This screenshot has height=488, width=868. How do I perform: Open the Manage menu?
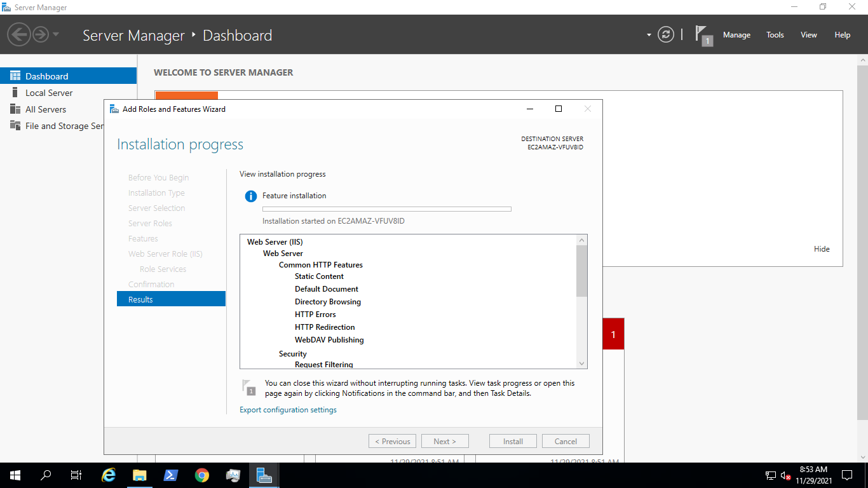click(x=736, y=34)
